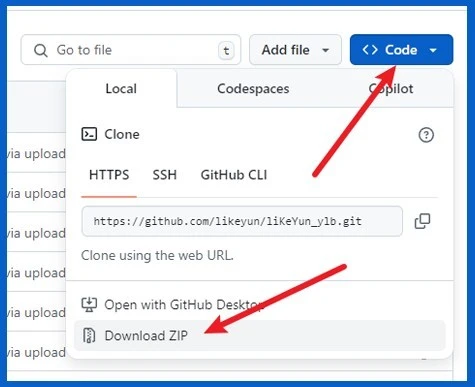Select the HTTPS clone option

(x=109, y=175)
